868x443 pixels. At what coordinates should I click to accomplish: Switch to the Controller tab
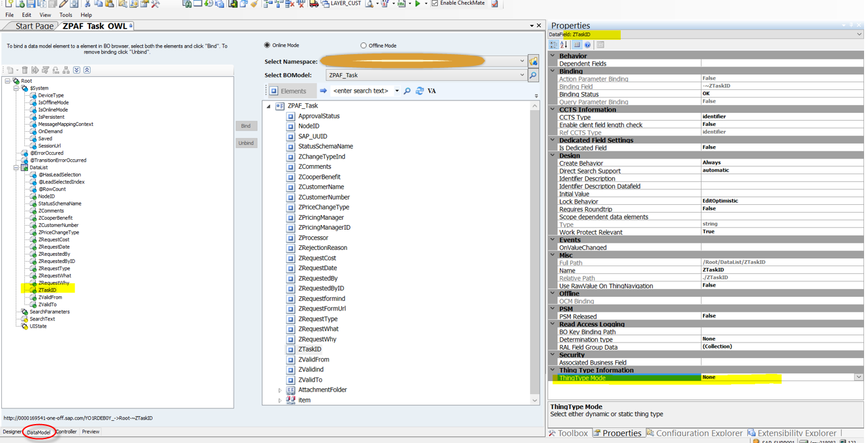click(66, 432)
